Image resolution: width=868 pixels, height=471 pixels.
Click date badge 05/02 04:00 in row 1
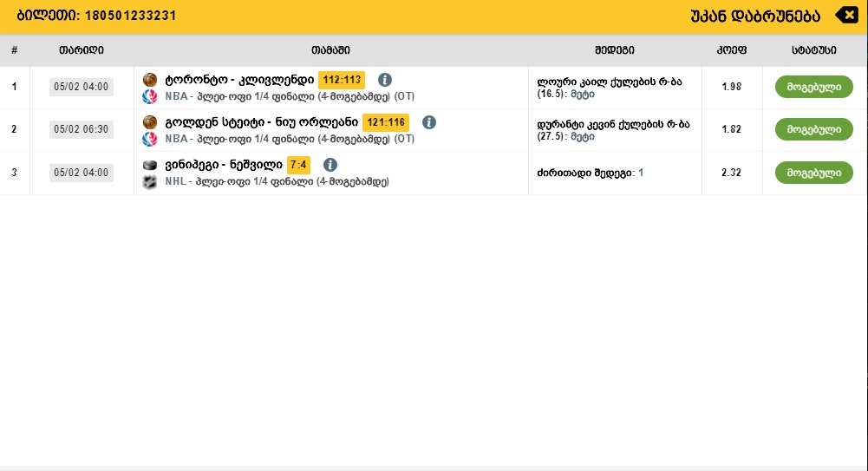click(82, 87)
